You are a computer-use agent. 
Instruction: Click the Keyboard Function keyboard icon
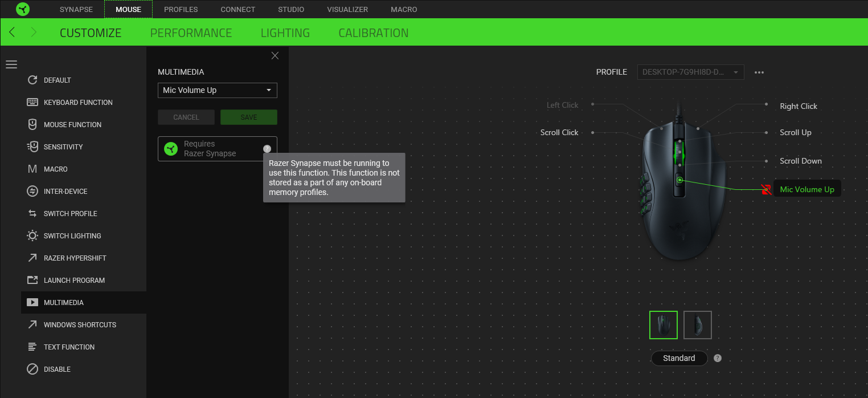tap(32, 102)
